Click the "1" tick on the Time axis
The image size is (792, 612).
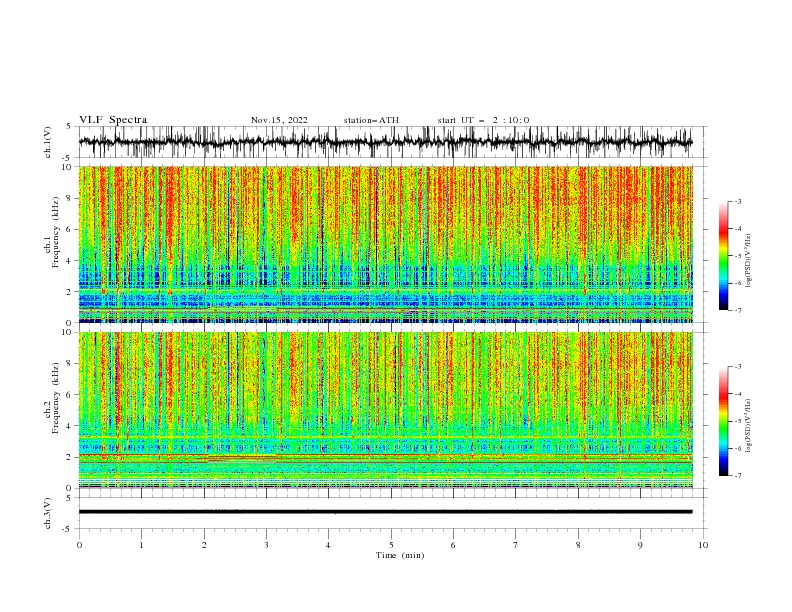(141, 545)
